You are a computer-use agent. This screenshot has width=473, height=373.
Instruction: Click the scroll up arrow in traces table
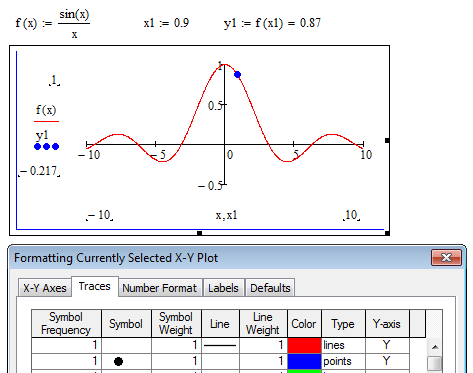coord(435,347)
